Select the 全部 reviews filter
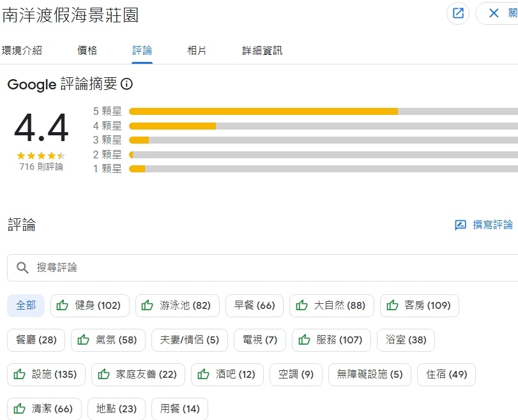The image size is (518, 420). pyautogui.click(x=26, y=306)
